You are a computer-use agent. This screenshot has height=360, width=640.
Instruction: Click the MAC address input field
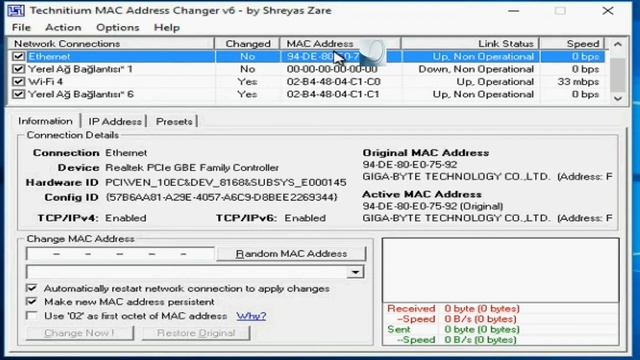point(120,254)
